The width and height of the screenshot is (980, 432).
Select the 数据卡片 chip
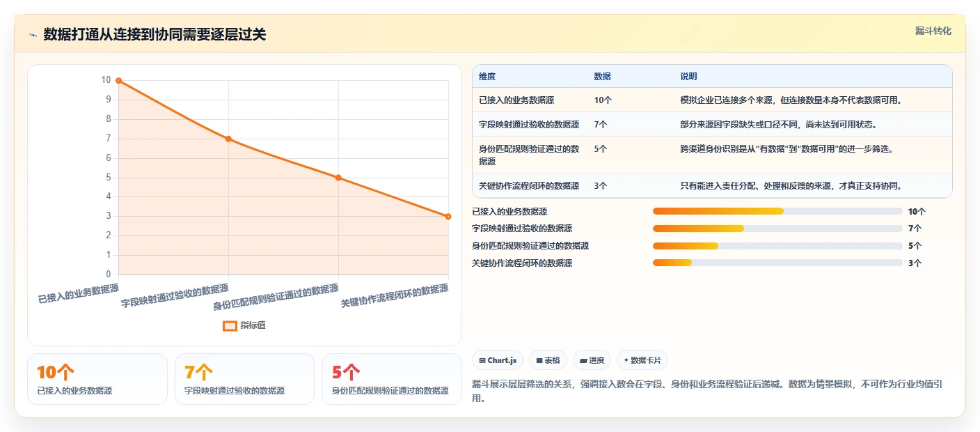642,360
